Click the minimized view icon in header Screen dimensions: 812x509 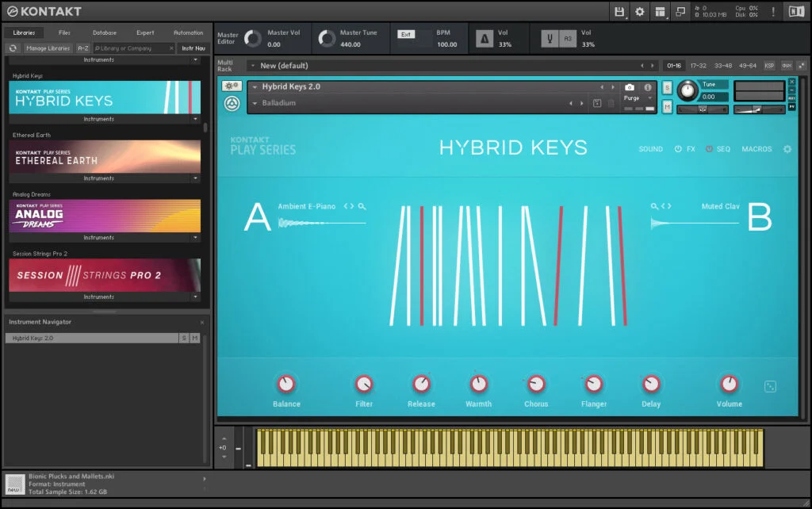(680, 11)
